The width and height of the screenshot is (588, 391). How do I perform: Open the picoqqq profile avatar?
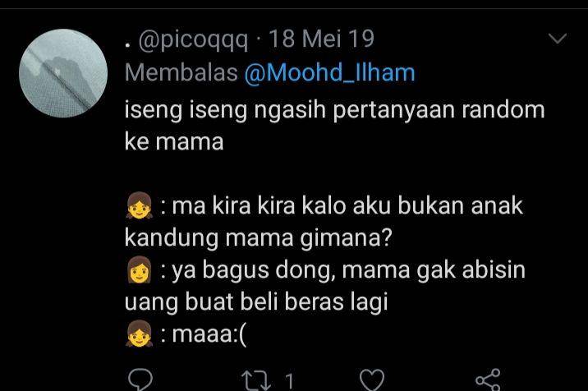pyautogui.click(x=63, y=73)
